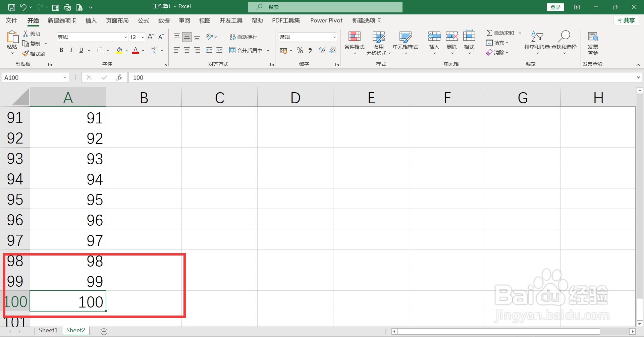Expand the AutoSum dropdown arrow
The height and width of the screenshot is (337, 644).
(520, 33)
